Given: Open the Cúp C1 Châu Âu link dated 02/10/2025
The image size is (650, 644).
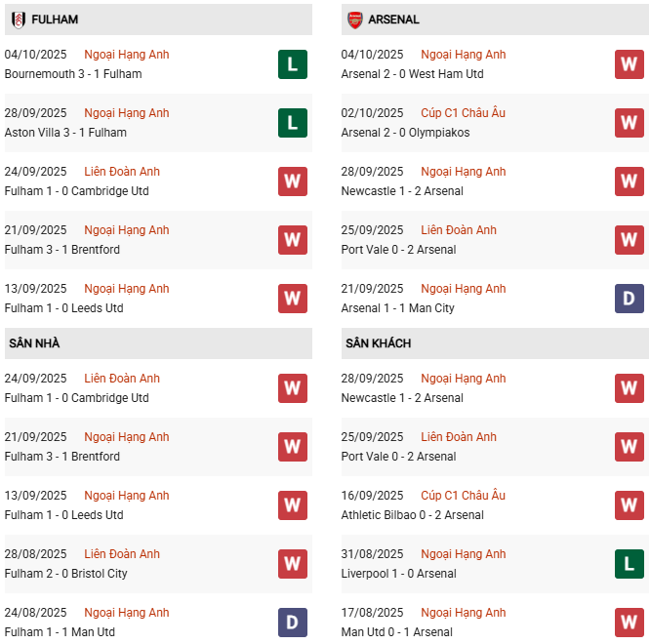Looking at the screenshot, I should click(463, 113).
